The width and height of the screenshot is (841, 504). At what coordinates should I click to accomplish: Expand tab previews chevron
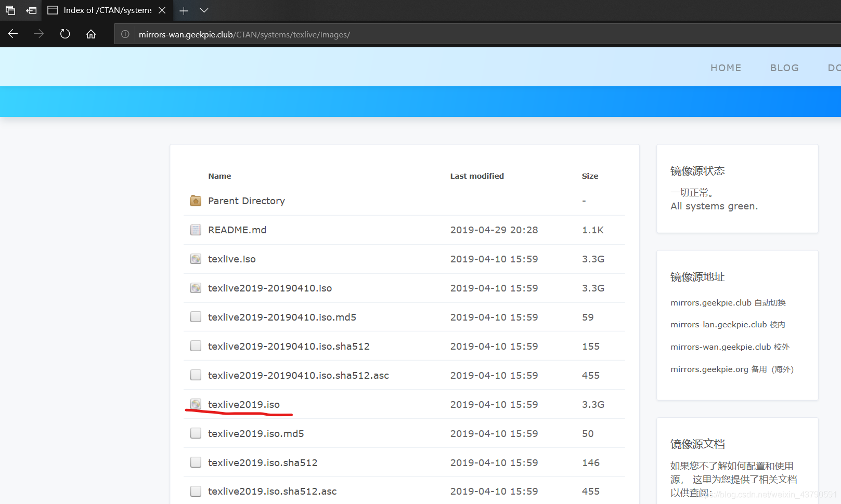click(204, 10)
